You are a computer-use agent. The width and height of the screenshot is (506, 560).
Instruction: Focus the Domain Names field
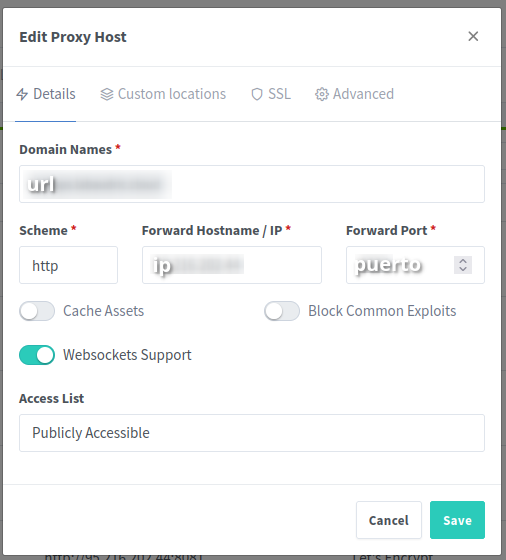click(x=252, y=184)
